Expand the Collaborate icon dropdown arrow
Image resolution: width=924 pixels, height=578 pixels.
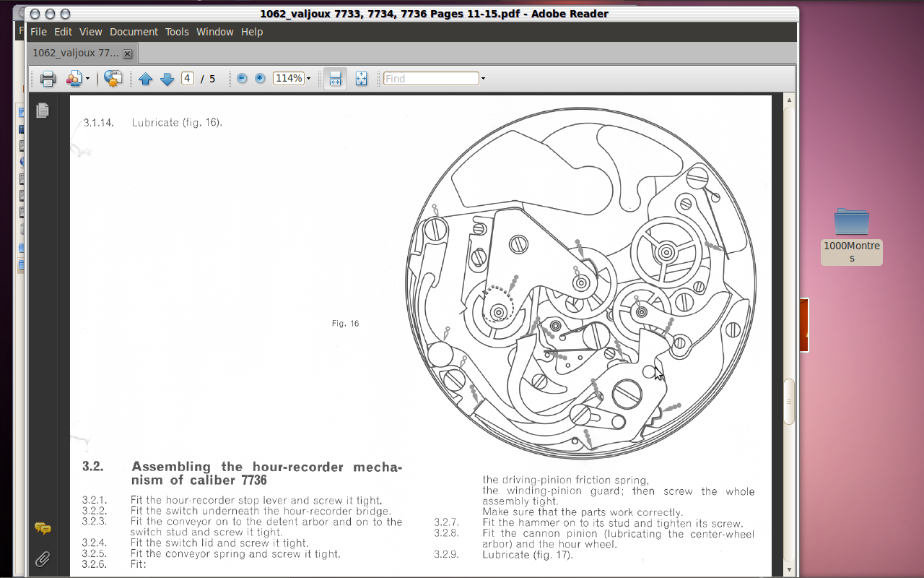pyautogui.click(x=88, y=79)
